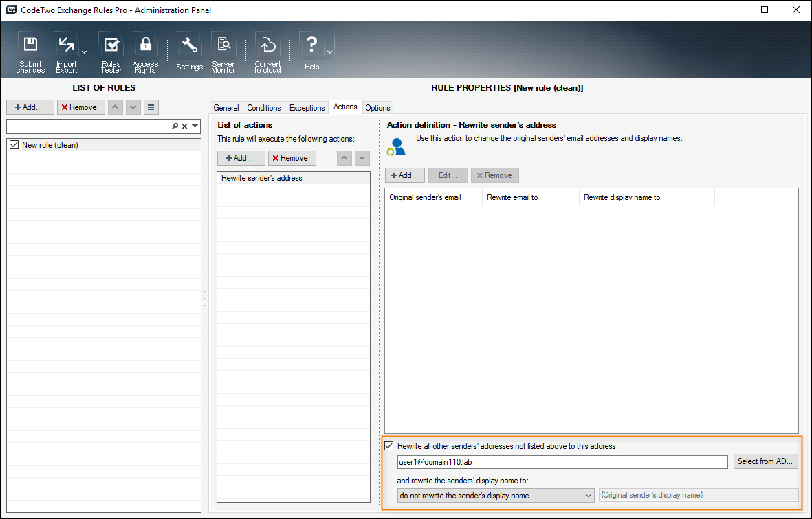Expand the rules search filter dropdown
The image size is (812, 519).
(x=195, y=126)
